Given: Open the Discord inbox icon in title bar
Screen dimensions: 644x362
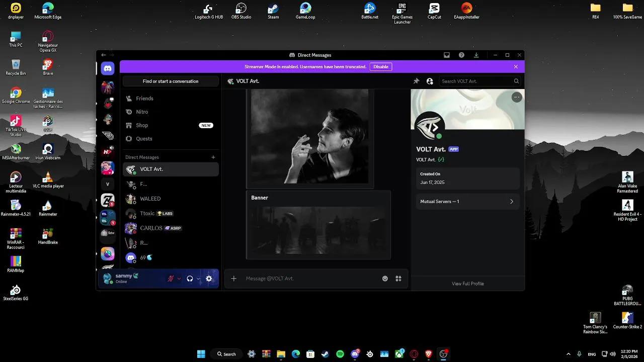Looking at the screenshot, I should 446,55.
